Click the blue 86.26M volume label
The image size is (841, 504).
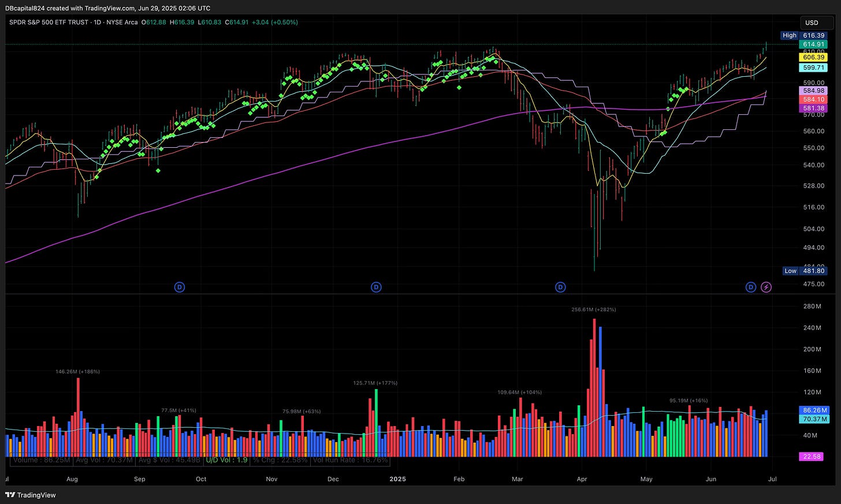coord(815,410)
